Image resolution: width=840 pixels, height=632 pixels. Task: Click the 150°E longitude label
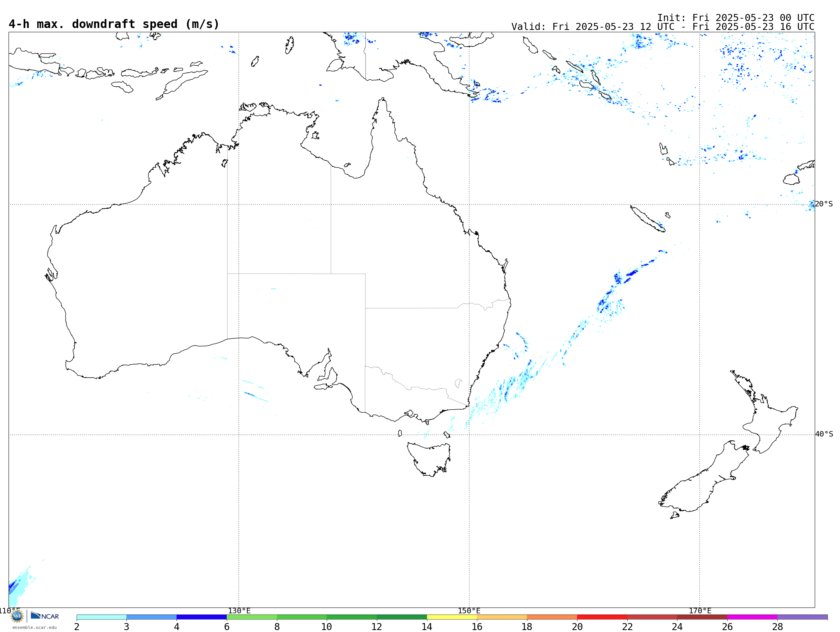(469, 611)
